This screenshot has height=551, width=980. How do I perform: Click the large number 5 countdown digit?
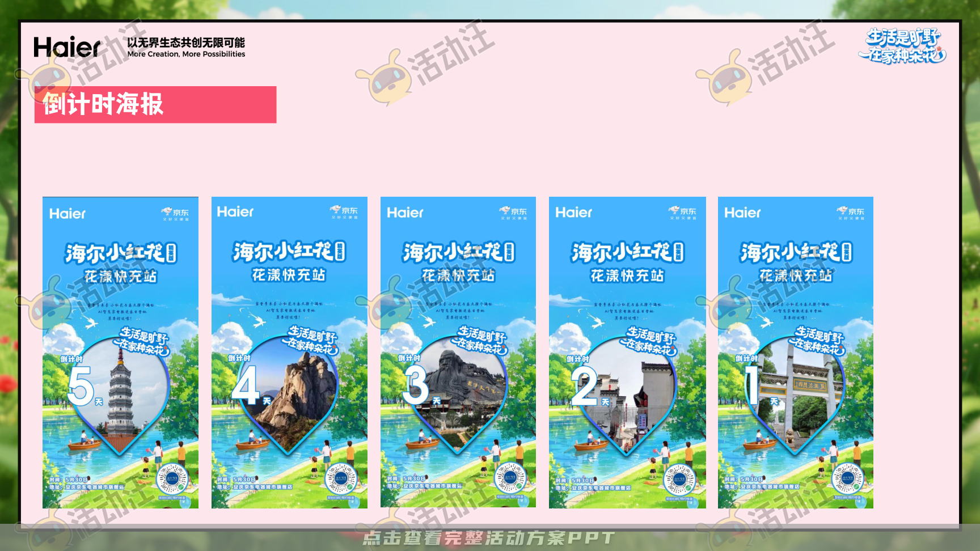click(81, 386)
